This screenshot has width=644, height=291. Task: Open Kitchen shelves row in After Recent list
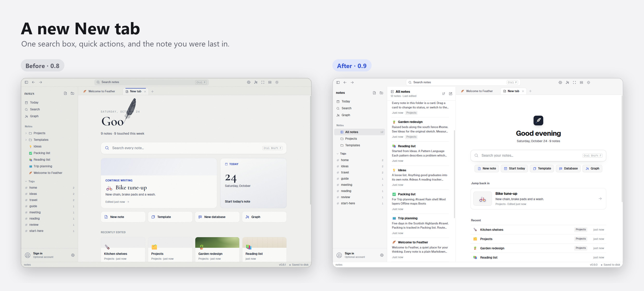(538, 230)
